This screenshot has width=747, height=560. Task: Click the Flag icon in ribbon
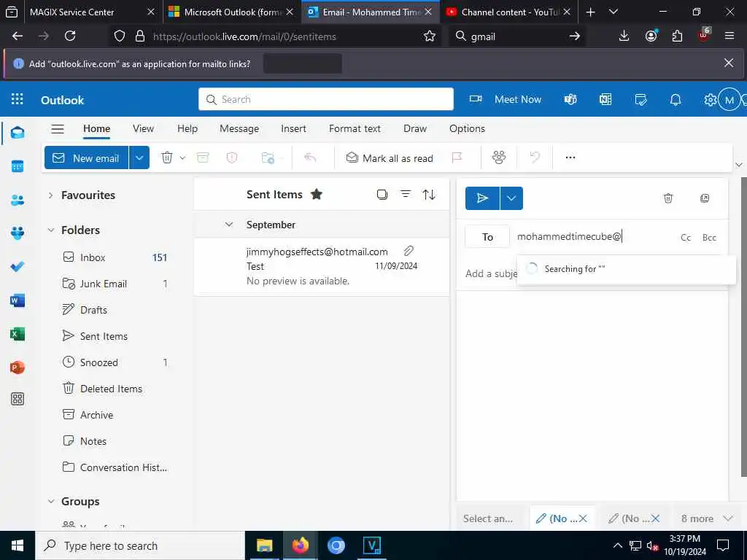point(457,157)
